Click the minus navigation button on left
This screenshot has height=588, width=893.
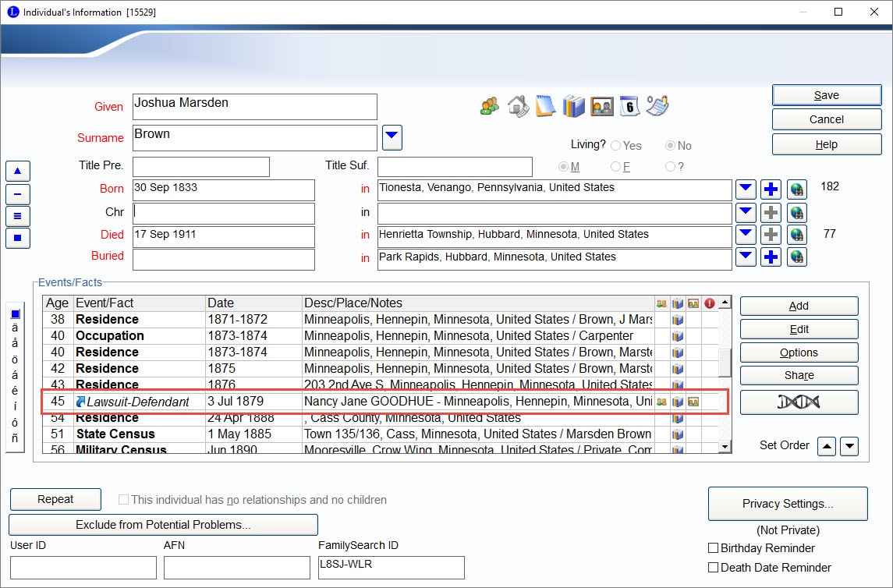(x=18, y=194)
